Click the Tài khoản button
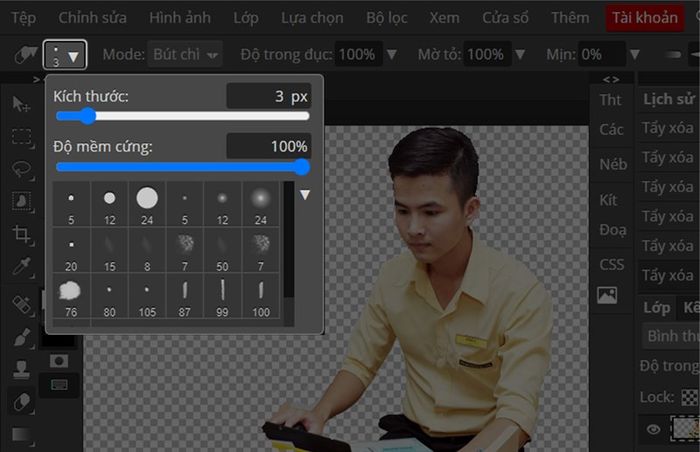 click(x=645, y=18)
